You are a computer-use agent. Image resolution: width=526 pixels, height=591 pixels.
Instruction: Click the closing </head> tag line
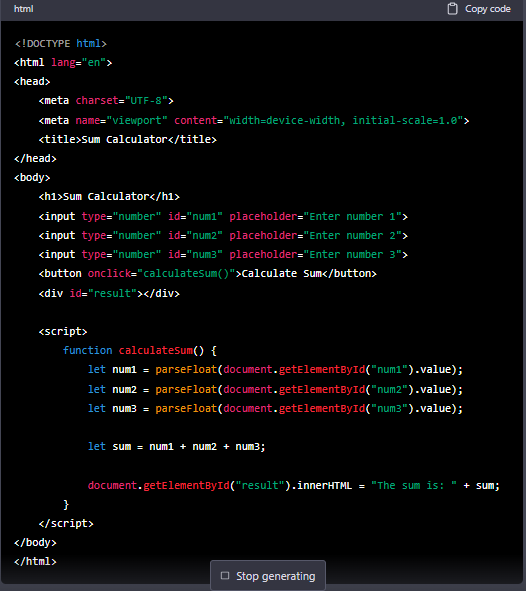pos(35,159)
